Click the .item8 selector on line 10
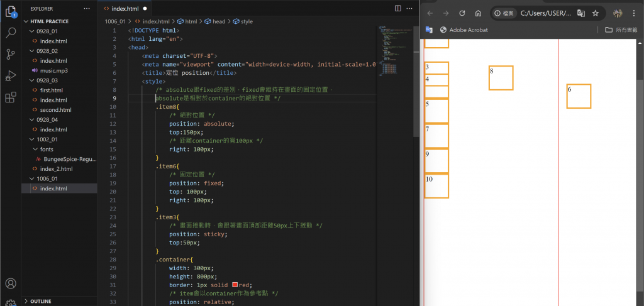644x306 pixels. [x=167, y=107]
